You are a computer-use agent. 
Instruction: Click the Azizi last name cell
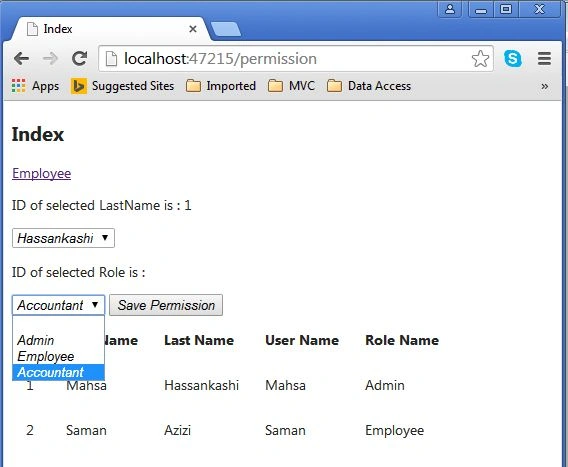(178, 430)
